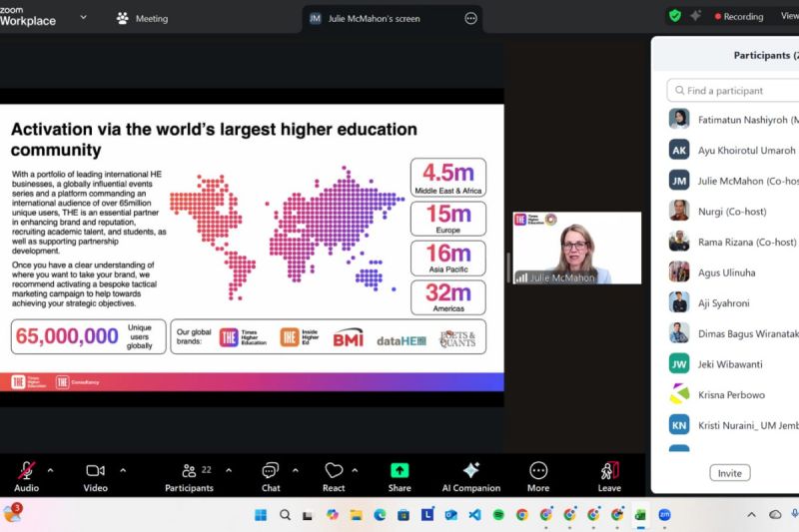Image resolution: width=799 pixels, height=532 pixels.
Task: Click the green Share screen icon
Action: point(399,470)
